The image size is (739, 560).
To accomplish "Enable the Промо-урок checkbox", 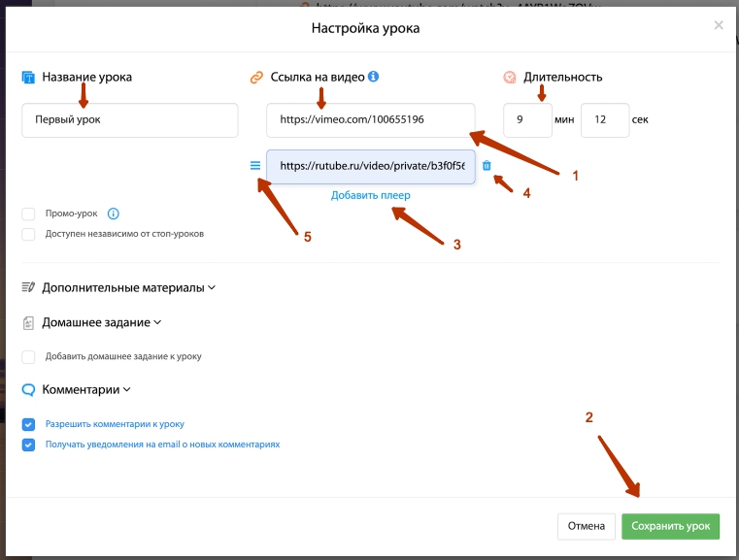I will (28, 214).
